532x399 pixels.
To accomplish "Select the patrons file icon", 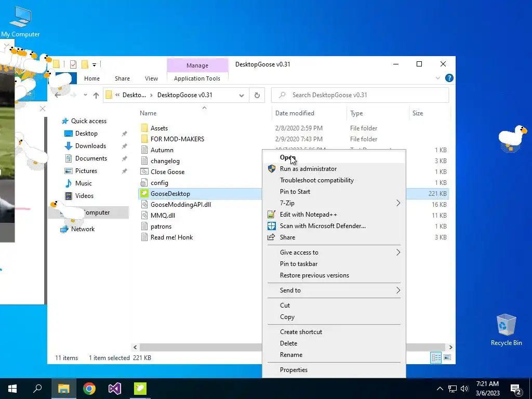I will coord(144,227).
